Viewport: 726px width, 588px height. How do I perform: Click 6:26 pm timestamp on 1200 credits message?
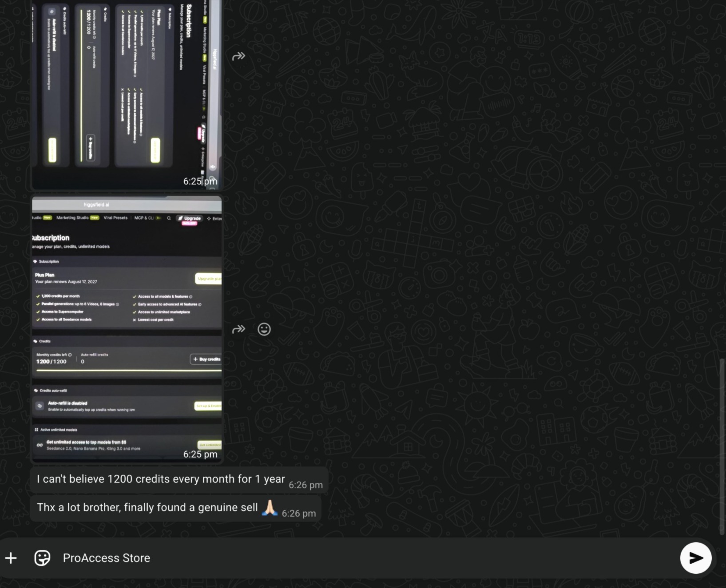(305, 485)
